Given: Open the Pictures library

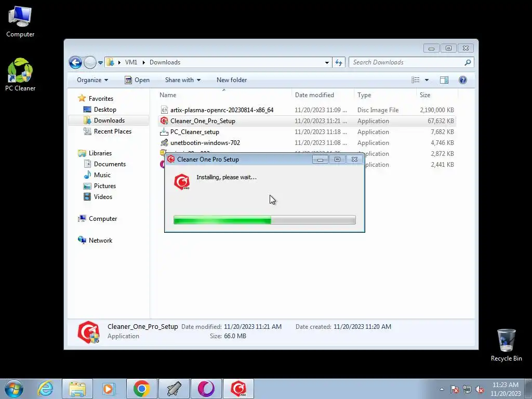Looking at the screenshot, I should pyautogui.click(x=105, y=186).
